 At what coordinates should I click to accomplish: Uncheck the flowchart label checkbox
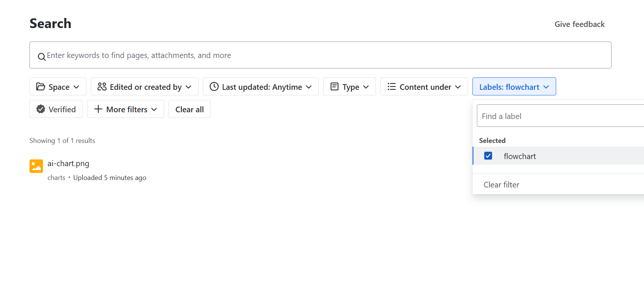(488, 156)
